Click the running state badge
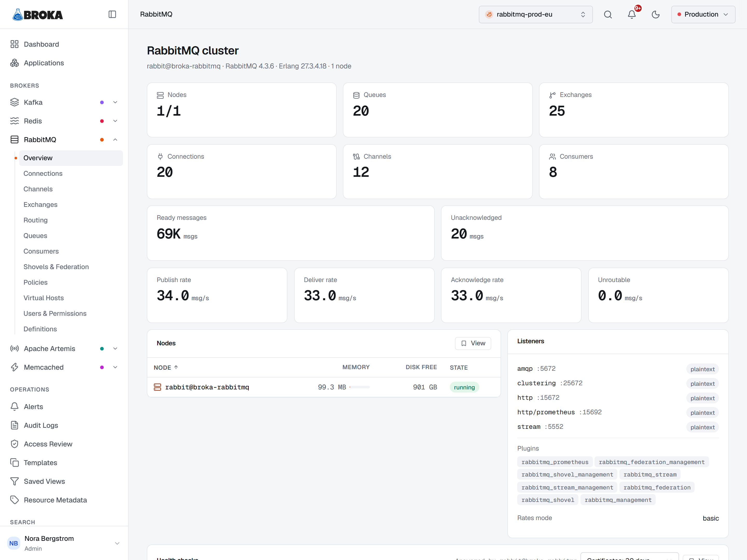 coord(464,387)
